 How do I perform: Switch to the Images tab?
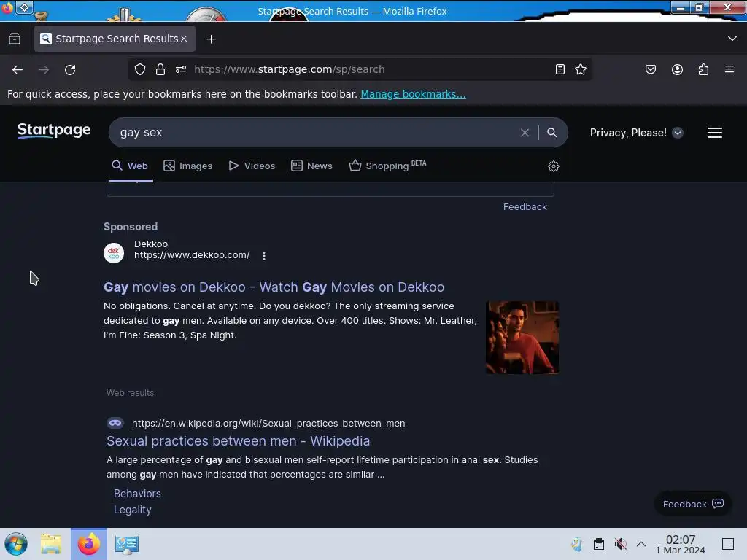point(187,166)
